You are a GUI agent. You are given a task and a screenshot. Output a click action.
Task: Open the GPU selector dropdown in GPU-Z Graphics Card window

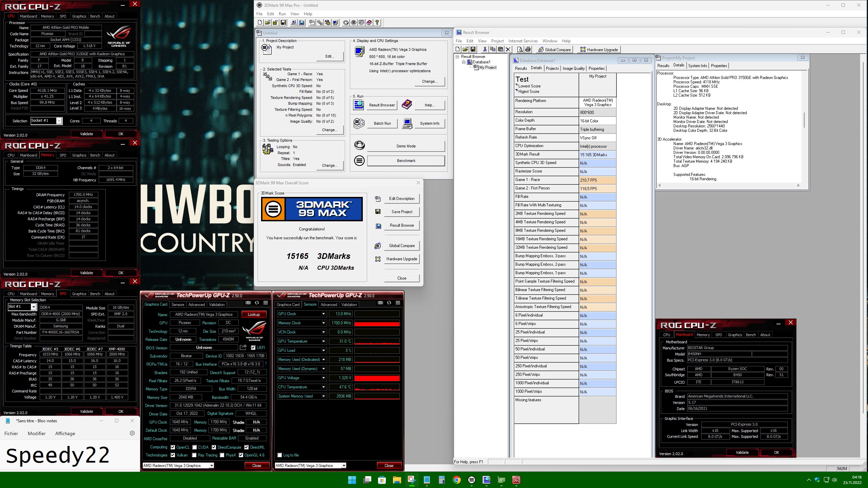point(212,466)
